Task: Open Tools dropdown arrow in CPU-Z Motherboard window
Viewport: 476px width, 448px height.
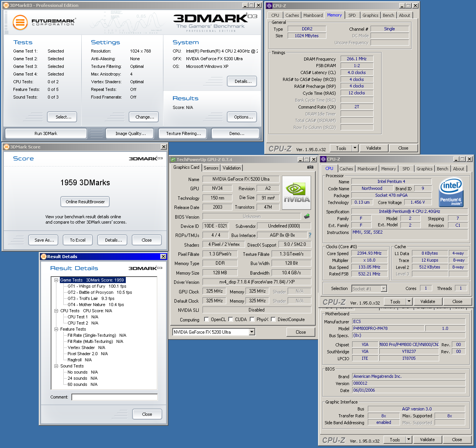Action: coord(408,440)
